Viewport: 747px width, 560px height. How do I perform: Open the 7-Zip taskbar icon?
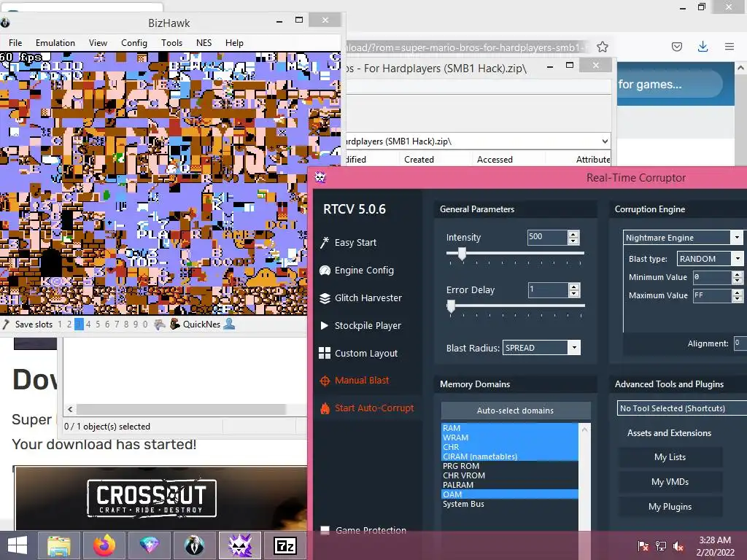[x=285, y=545]
